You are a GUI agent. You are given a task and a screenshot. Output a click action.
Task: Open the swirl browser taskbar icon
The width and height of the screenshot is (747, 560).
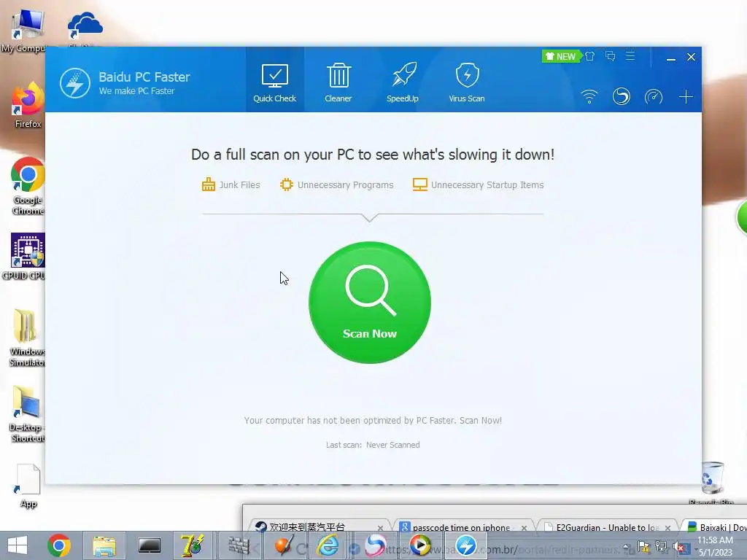point(375,545)
